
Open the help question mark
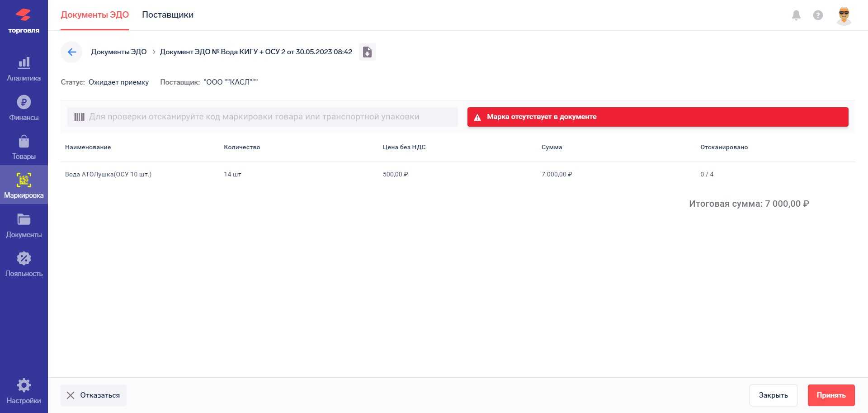pos(818,15)
